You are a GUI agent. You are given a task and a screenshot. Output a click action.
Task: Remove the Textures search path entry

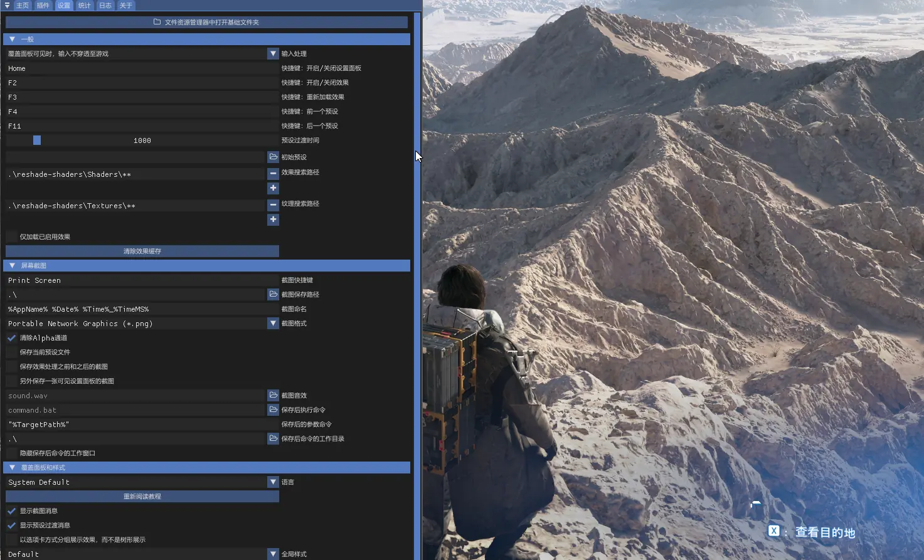[273, 205]
